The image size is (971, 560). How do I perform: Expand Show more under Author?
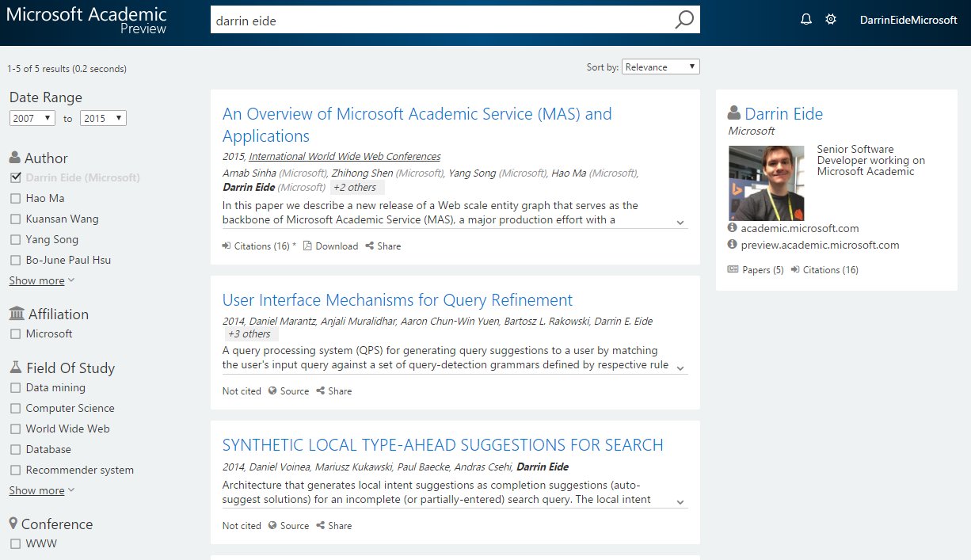(x=42, y=280)
